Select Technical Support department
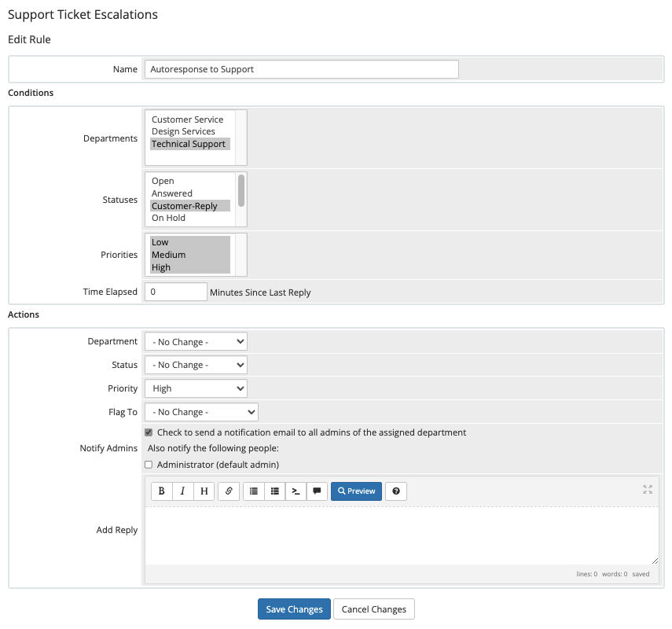Image resolution: width=672 pixels, height=629 pixels. 190,144
